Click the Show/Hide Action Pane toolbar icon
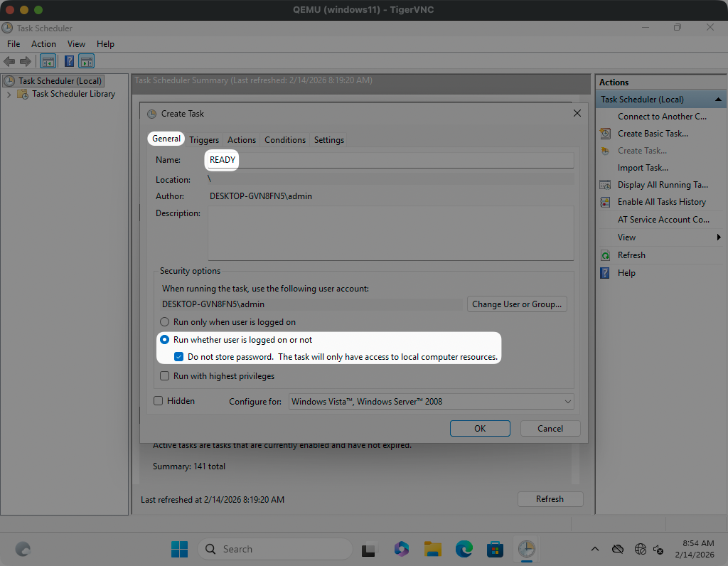The height and width of the screenshot is (566, 728). pyautogui.click(x=87, y=61)
